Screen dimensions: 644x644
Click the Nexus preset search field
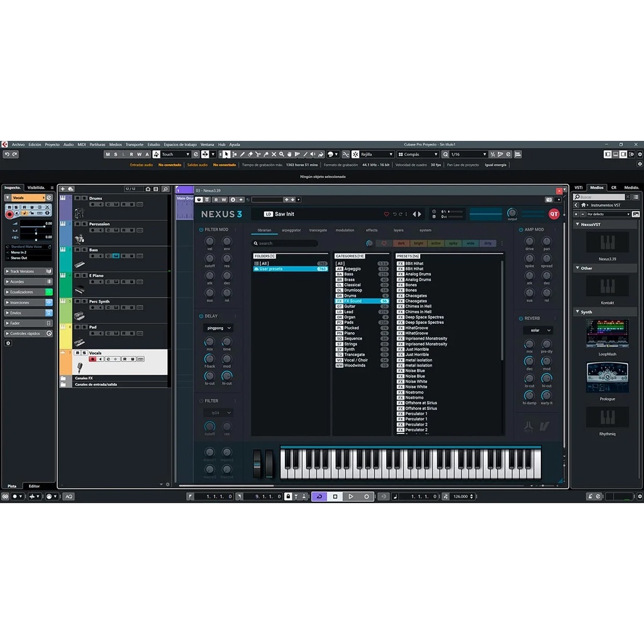coord(285,243)
